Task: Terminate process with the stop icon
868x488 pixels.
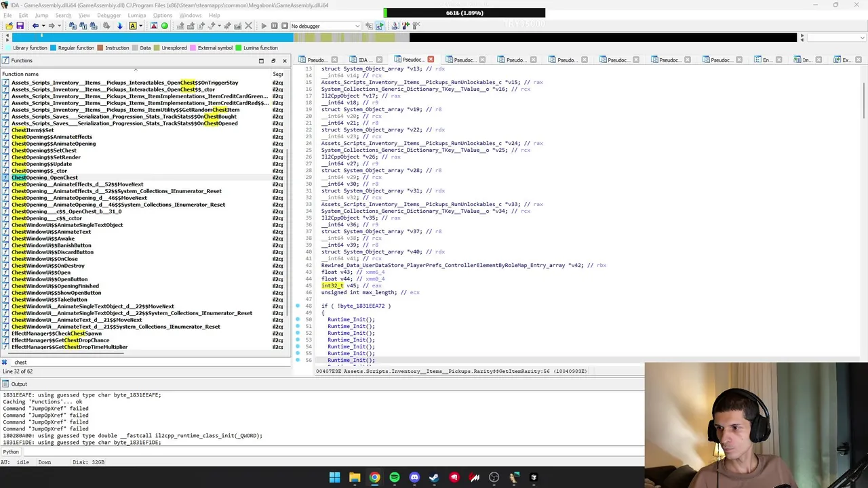Action: [283, 26]
